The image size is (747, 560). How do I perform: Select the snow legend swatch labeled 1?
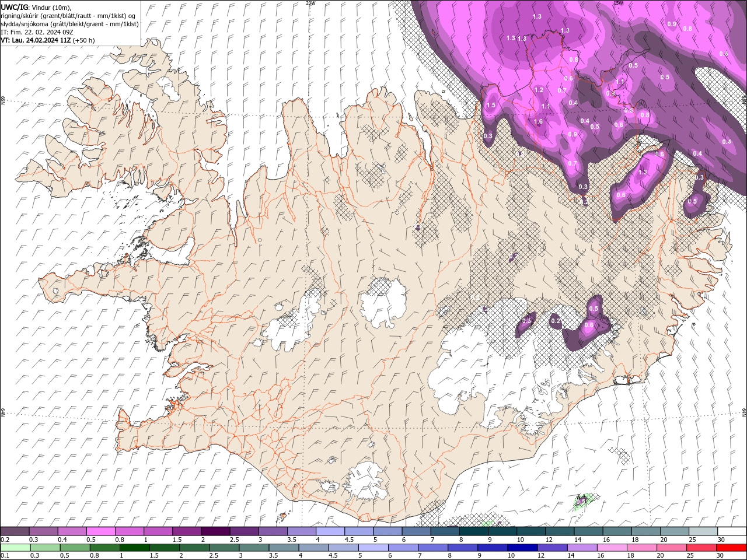(158, 531)
